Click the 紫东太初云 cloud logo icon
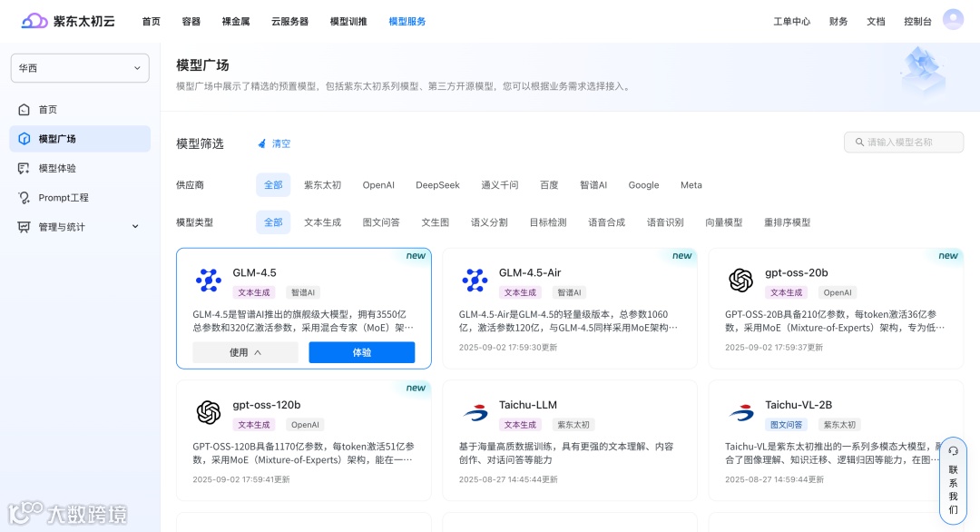Screen dimensions: 980x532 point(34,21)
